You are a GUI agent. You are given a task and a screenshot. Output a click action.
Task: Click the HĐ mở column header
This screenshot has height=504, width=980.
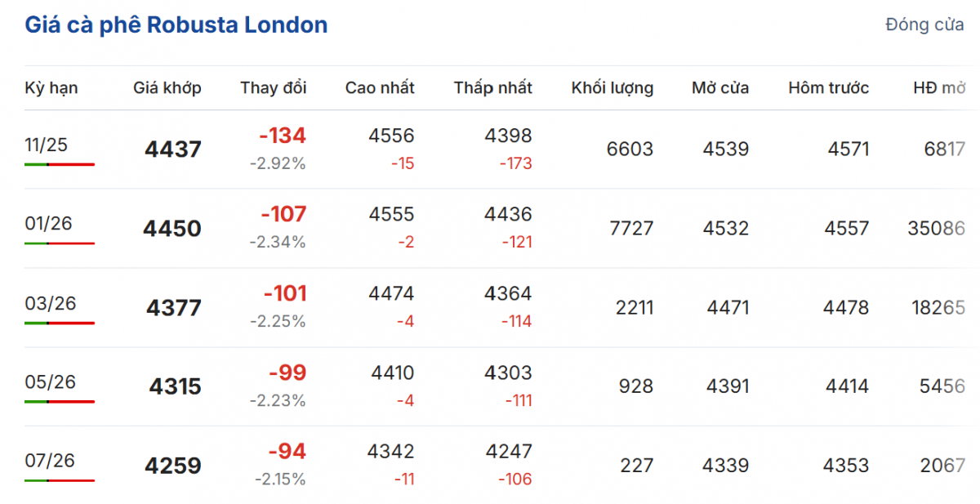tap(939, 88)
